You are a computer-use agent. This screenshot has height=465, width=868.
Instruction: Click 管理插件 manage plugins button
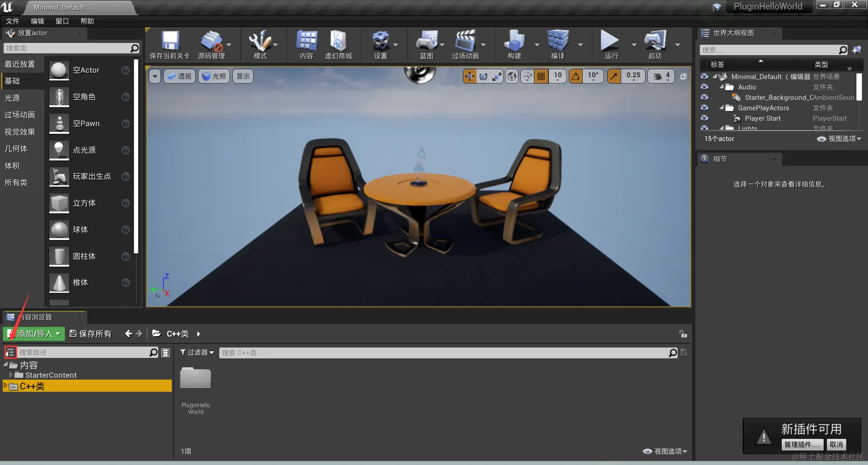pyautogui.click(x=802, y=445)
